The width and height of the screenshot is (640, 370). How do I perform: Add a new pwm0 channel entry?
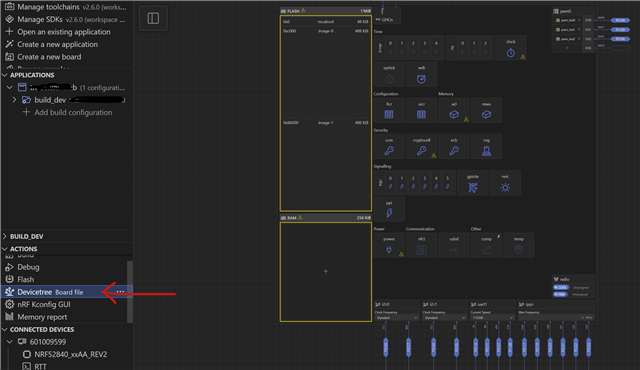tap(567, 48)
